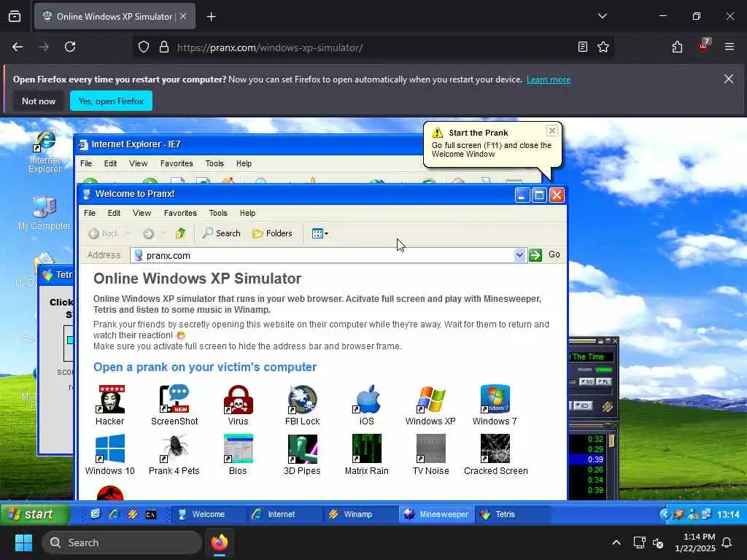Toggle Firefox reader view icon

tap(582, 47)
